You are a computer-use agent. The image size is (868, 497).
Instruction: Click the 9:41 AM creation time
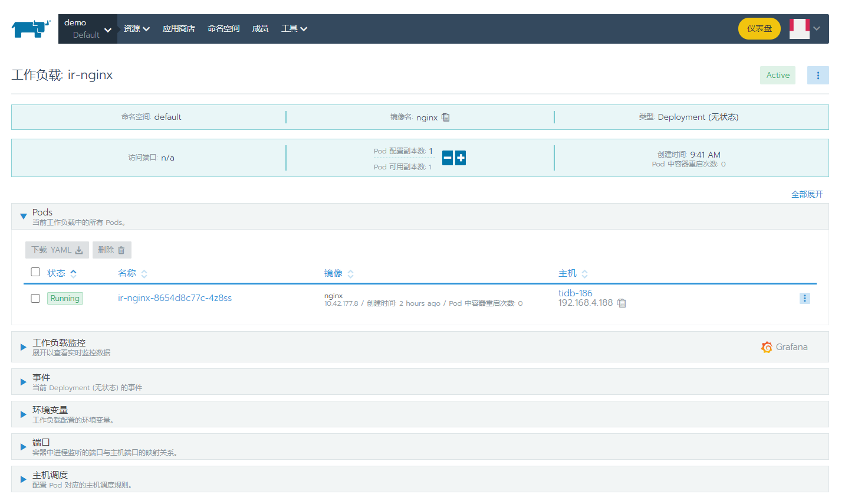click(x=705, y=155)
